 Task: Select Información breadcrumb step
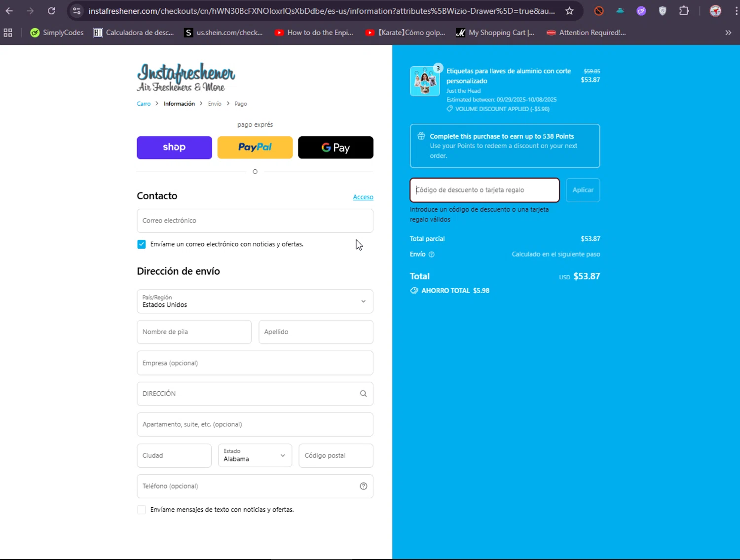pos(179,104)
